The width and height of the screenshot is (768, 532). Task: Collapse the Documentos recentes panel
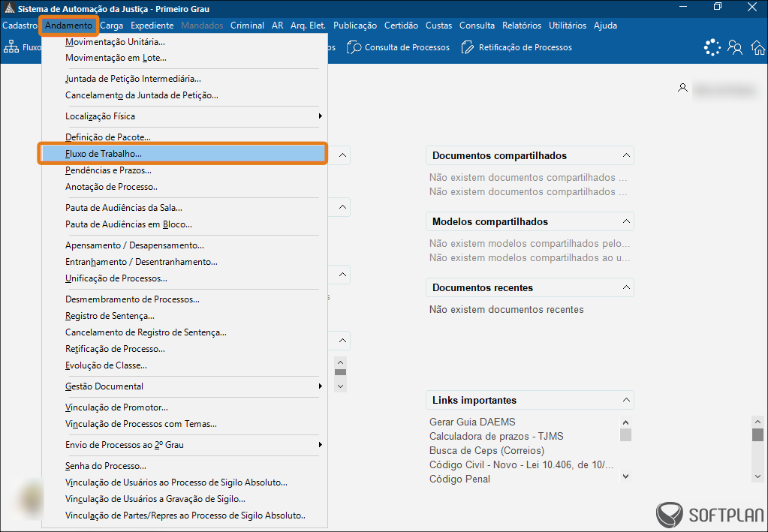(x=626, y=287)
